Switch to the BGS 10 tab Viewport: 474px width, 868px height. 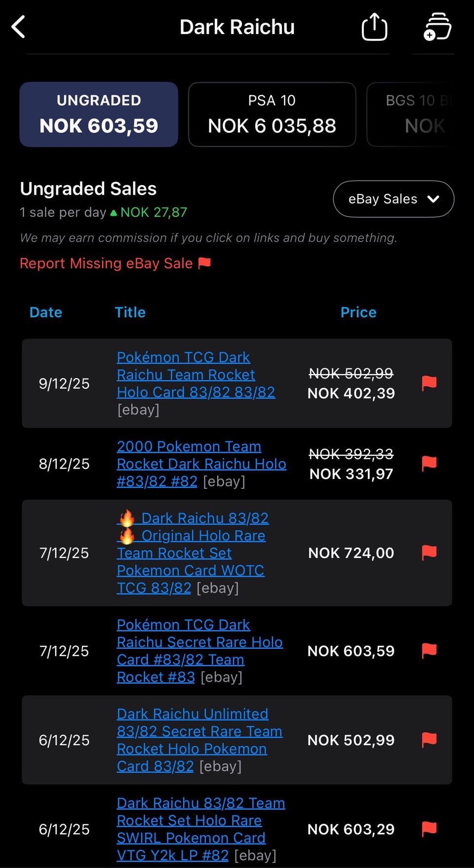415,115
